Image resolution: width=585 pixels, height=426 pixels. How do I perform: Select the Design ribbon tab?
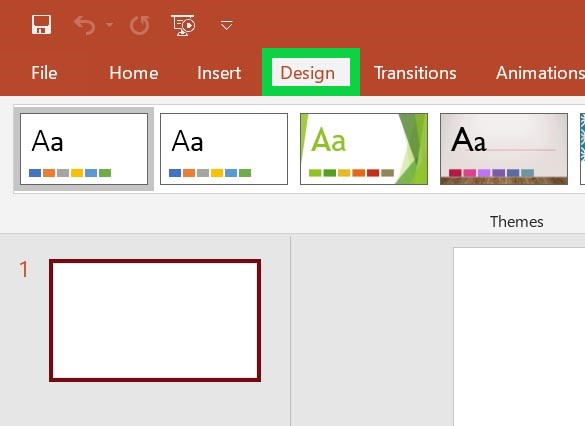point(310,72)
